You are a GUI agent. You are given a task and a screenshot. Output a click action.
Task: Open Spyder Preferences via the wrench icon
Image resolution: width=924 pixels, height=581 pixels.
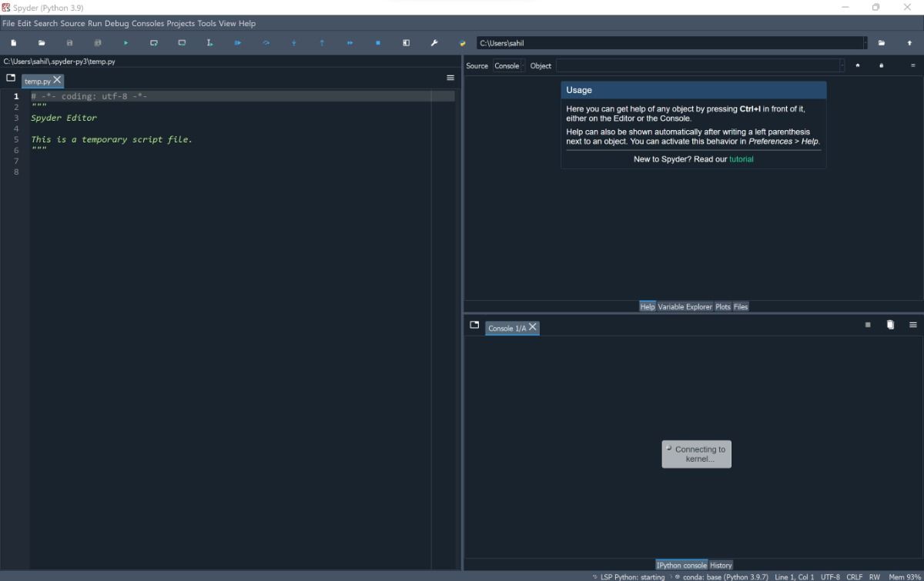[433, 42]
